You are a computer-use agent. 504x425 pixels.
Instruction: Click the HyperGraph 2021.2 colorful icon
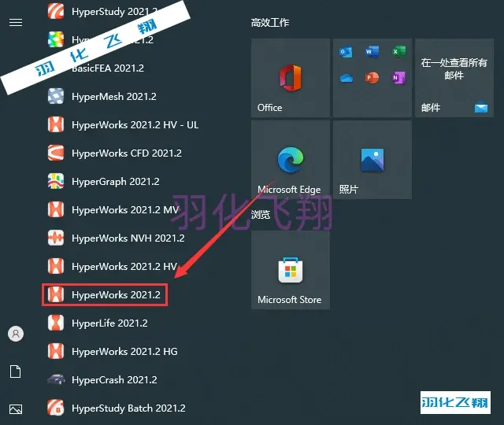pyautogui.click(x=56, y=181)
